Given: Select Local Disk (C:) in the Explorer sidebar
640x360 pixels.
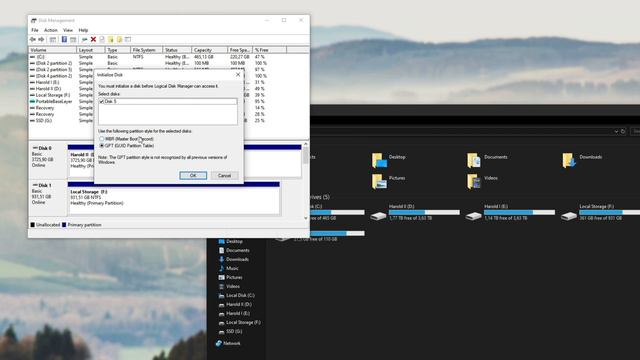Looking at the screenshot, I should click(237, 296).
